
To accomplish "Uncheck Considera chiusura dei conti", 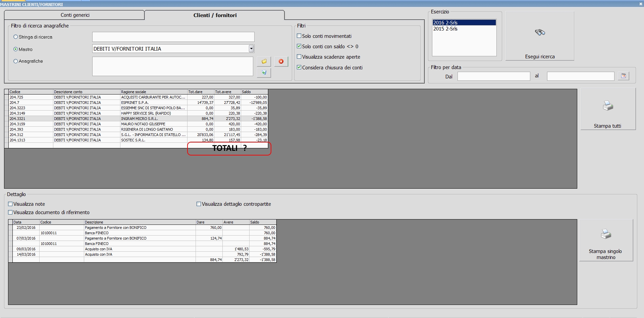I will point(299,67).
